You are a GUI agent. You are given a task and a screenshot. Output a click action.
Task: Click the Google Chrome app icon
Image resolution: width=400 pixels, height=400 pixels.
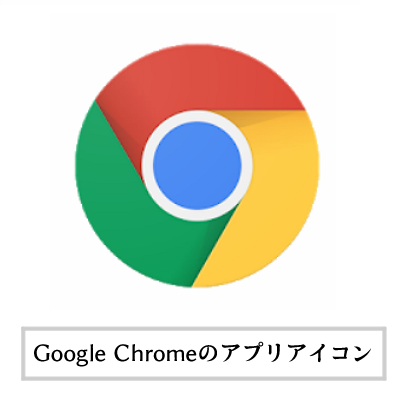click(197, 166)
